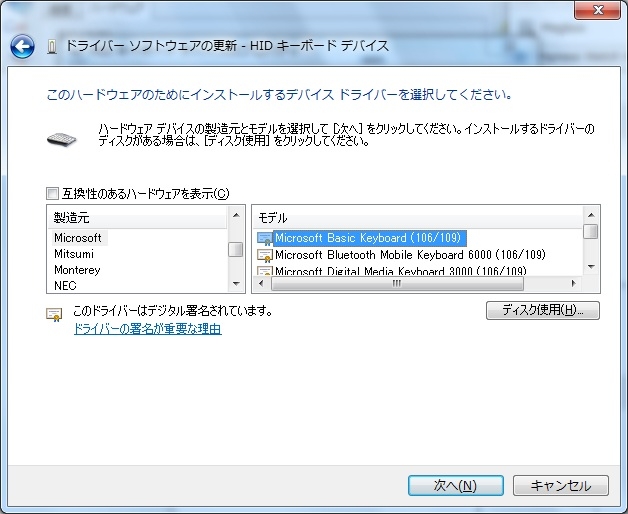Viewport: 628px width, 514px height.
Task: Click the モデル column header
Action: 418,218
